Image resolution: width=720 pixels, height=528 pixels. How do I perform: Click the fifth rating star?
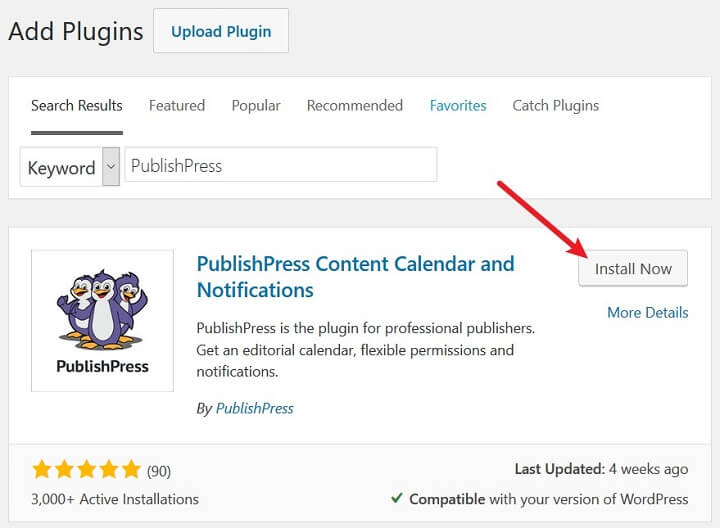pos(131,470)
